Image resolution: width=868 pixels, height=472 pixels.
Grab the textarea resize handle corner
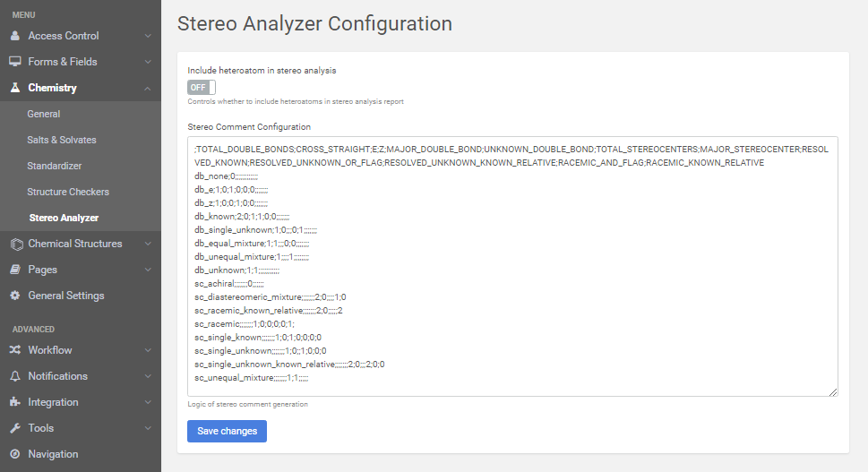[833, 391]
